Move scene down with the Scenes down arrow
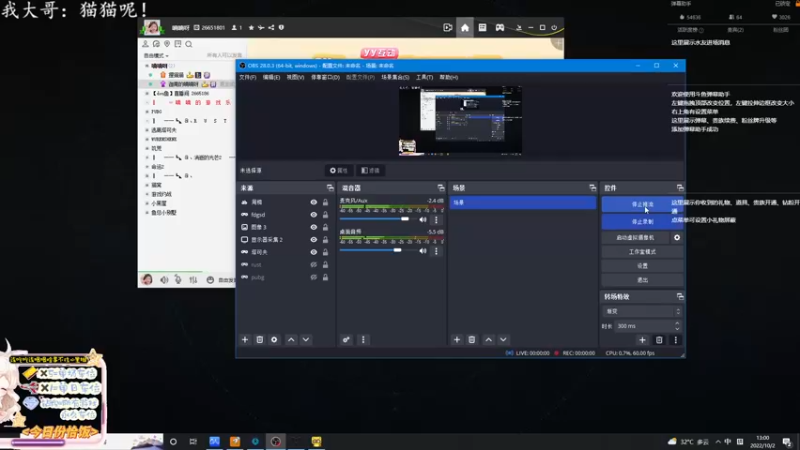Screen dimensions: 800x450 coord(503,340)
